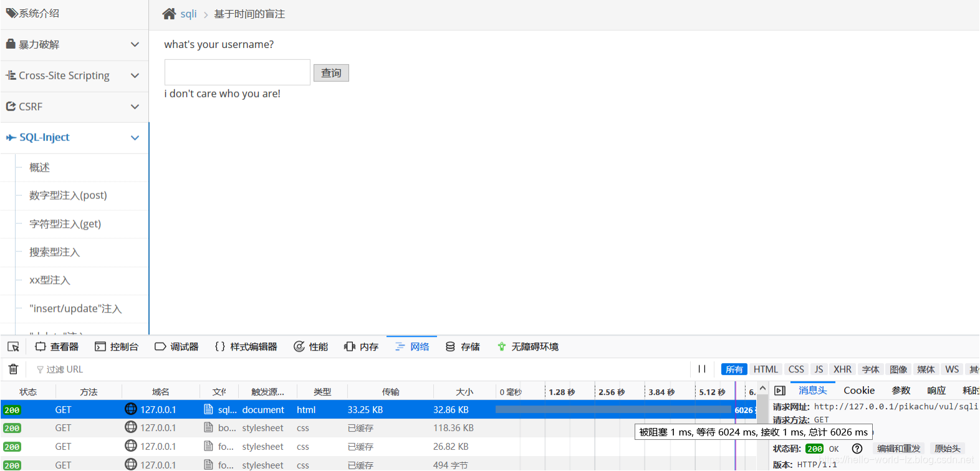Switch to the 调试器 debugger tab

tap(176, 347)
